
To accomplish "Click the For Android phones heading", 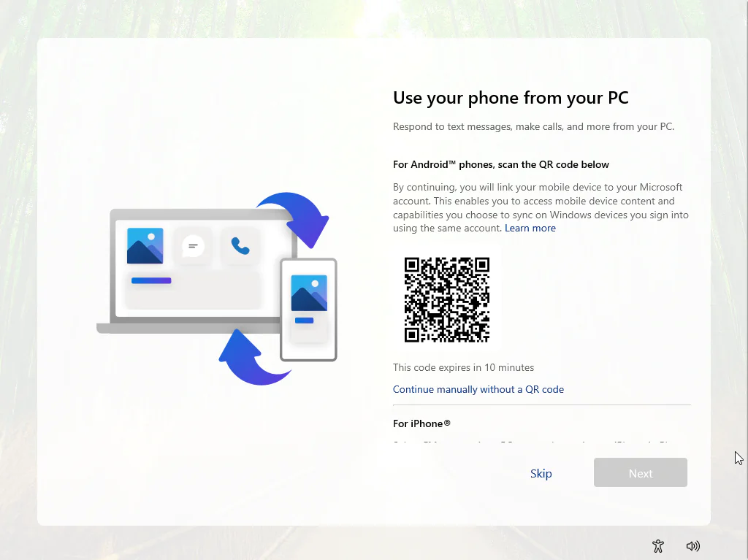I will pyautogui.click(x=501, y=164).
